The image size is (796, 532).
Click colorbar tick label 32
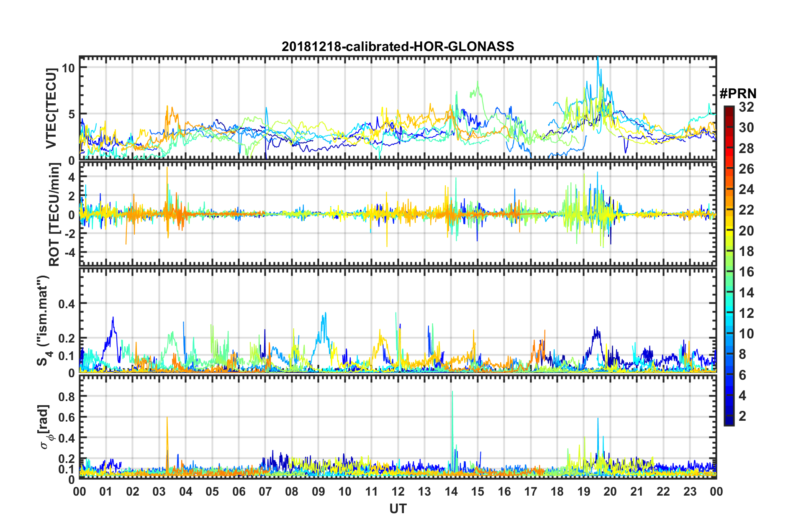pyautogui.click(x=746, y=107)
